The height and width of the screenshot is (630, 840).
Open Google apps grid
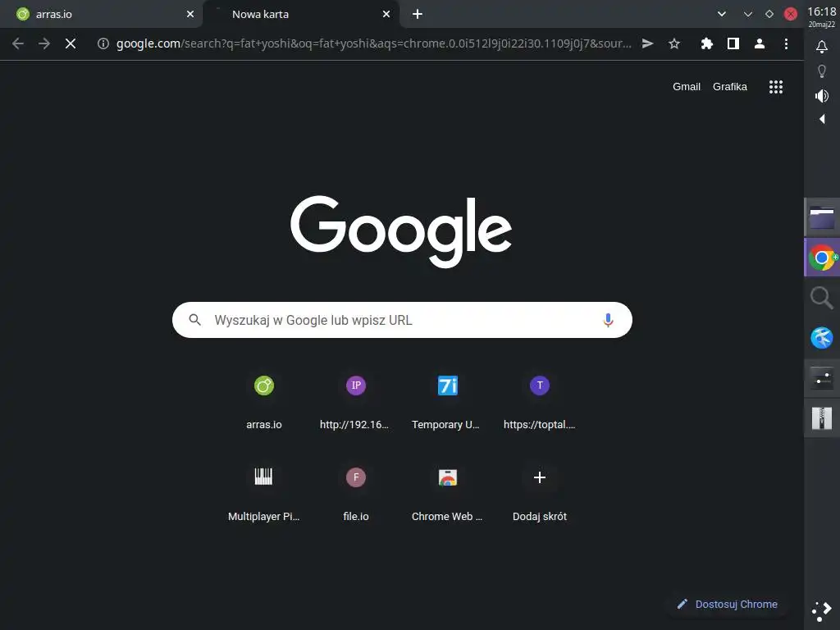point(776,87)
